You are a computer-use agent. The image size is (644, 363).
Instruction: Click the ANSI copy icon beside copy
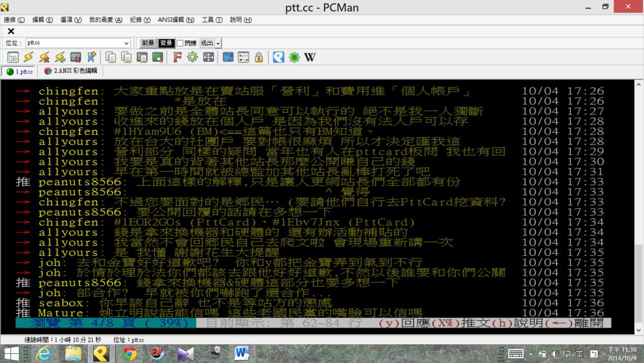(x=126, y=57)
